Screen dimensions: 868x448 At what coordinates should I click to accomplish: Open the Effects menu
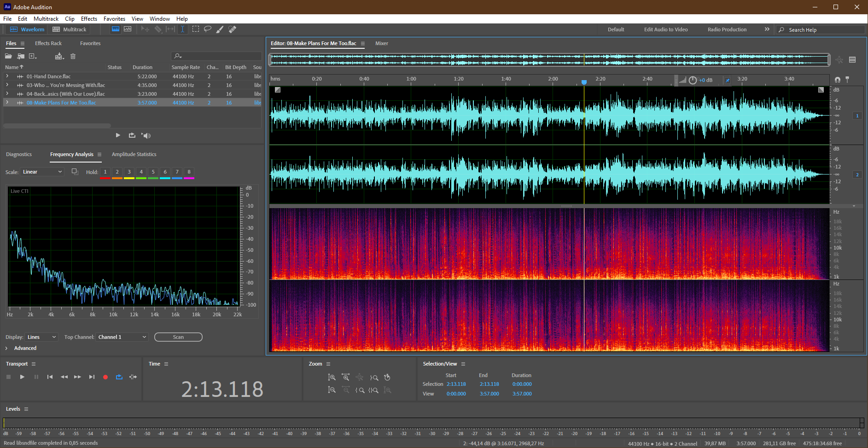89,19
